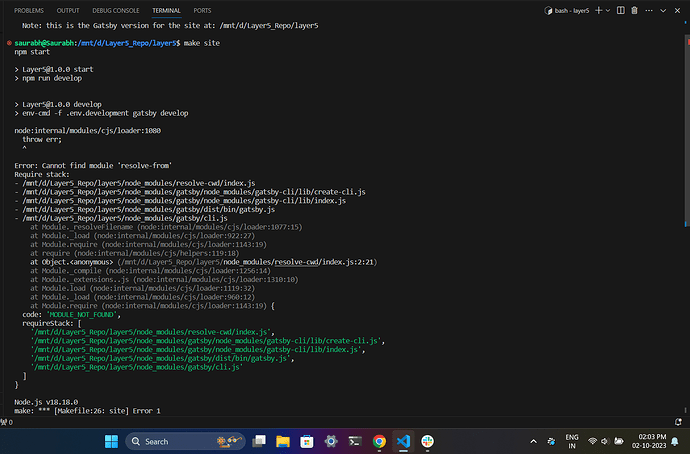The height and width of the screenshot is (454, 690).
Task: Click 'Node.js v18.18.0' line
Action: pyautogui.click(x=46, y=402)
